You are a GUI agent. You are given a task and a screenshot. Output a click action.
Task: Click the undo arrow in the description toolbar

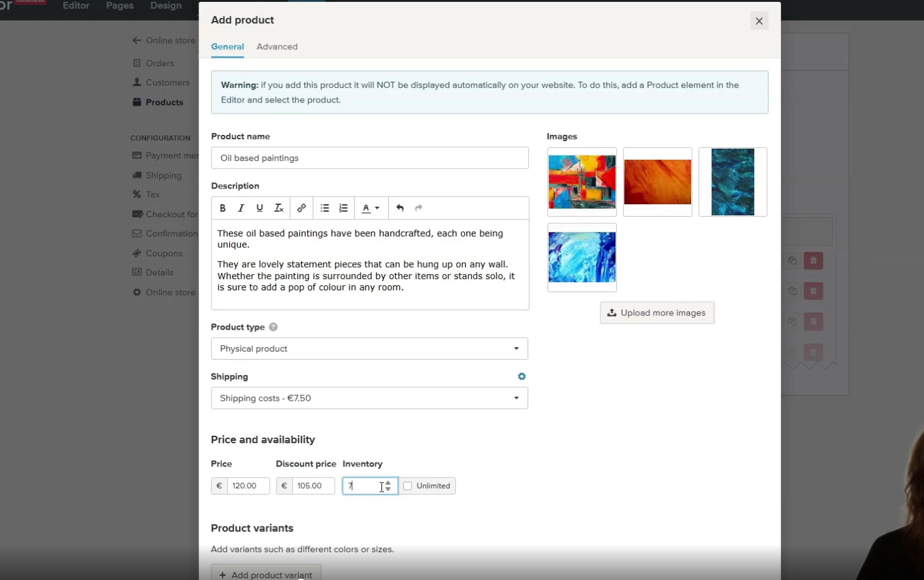coord(400,208)
